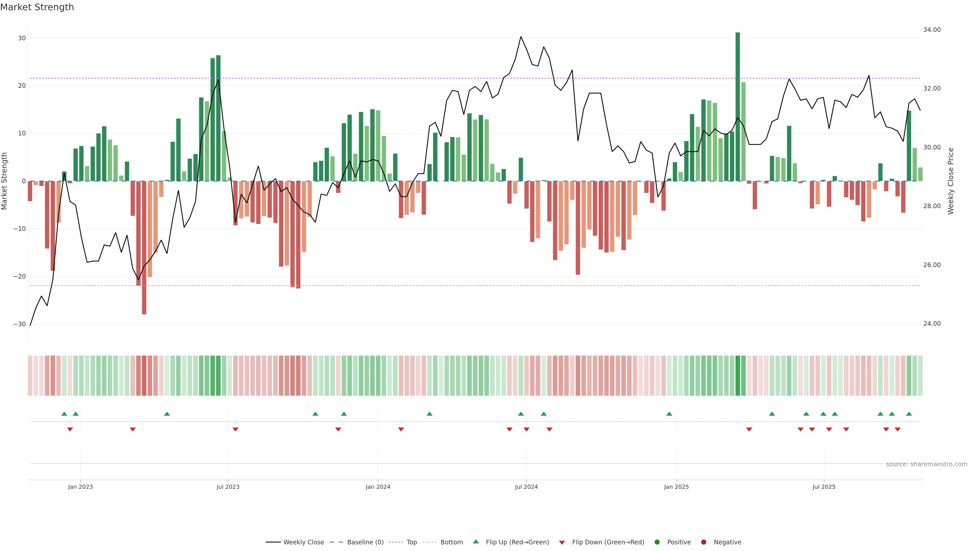This screenshot has width=980, height=551.
Task: Click the Jul 2025 axis label
Action: (824, 487)
